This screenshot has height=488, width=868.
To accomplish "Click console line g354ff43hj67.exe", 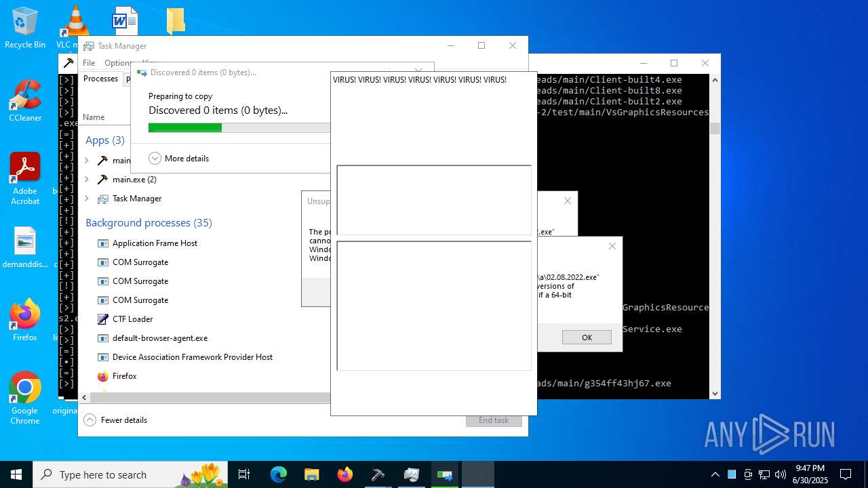I will point(604,384).
